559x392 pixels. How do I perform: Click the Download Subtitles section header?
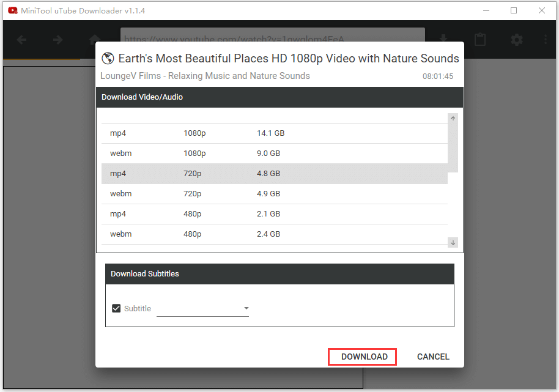click(280, 274)
